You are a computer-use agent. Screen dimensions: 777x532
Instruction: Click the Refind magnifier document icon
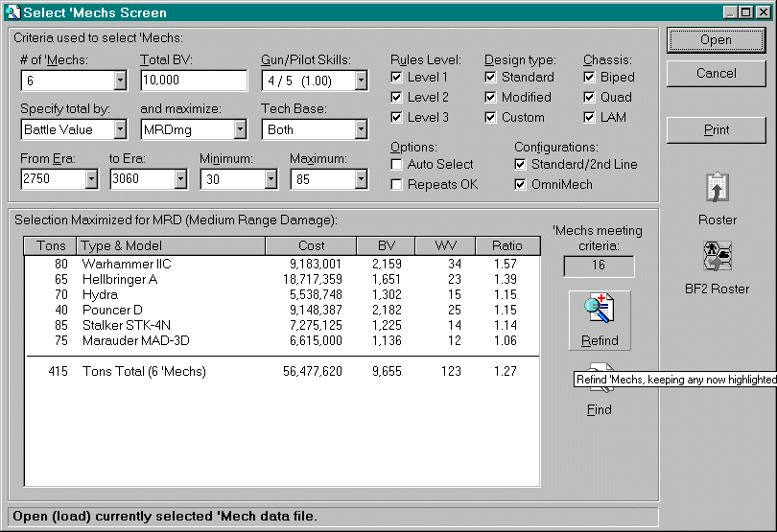[600, 309]
